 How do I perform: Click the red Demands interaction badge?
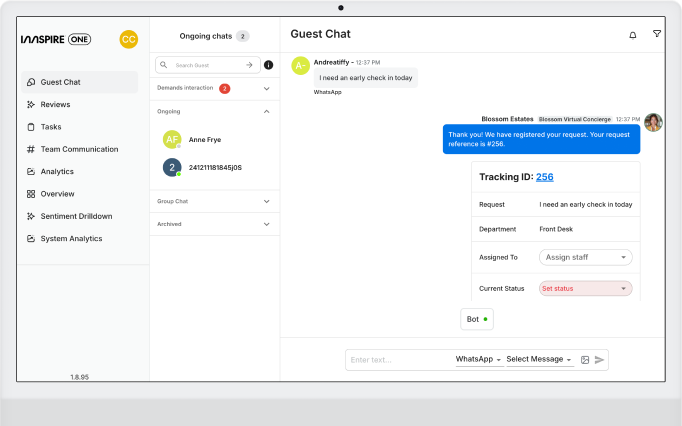(x=224, y=89)
